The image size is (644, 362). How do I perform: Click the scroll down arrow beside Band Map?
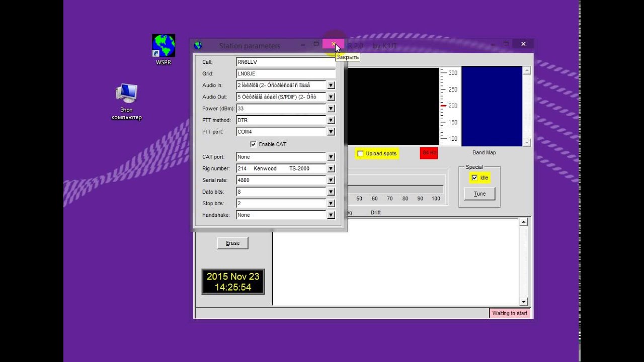pos(527,143)
